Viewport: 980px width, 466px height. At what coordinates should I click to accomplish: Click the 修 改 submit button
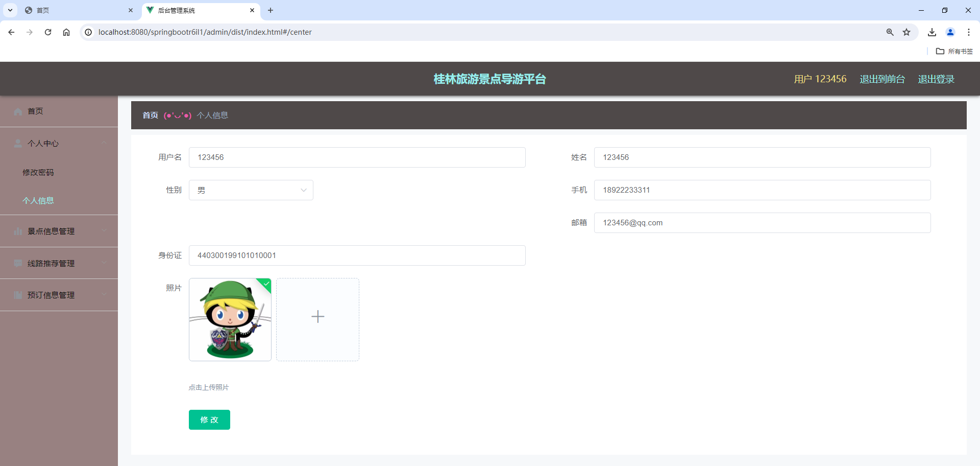[x=209, y=420]
